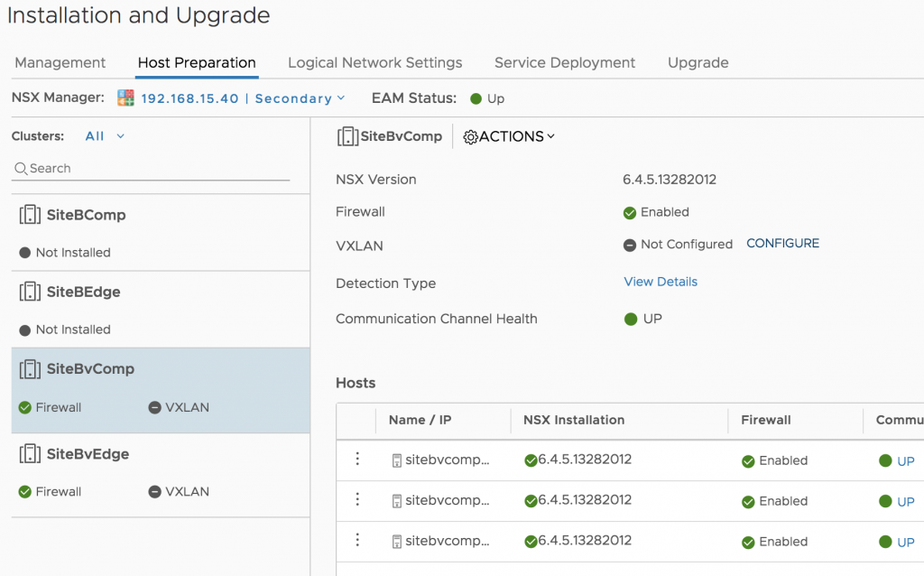This screenshot has width=924, height=576.
Task: Click the UP link in the third host row
Action: [906, 543]
